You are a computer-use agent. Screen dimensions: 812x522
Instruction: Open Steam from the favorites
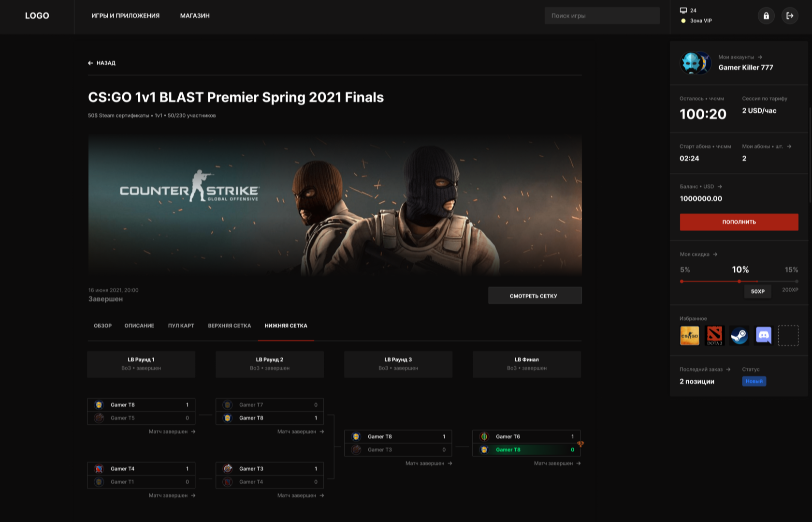coord(739,335)
